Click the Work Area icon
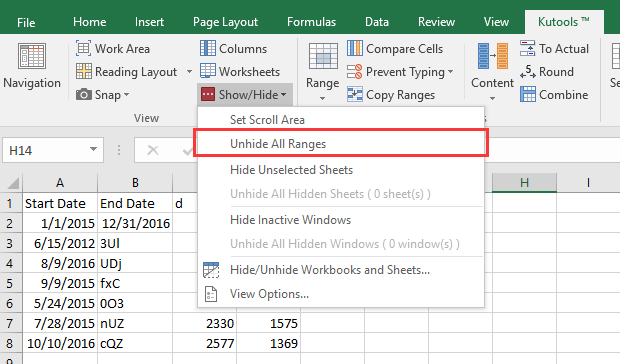This screenshot has height=364, width=620. click(83, 49)
